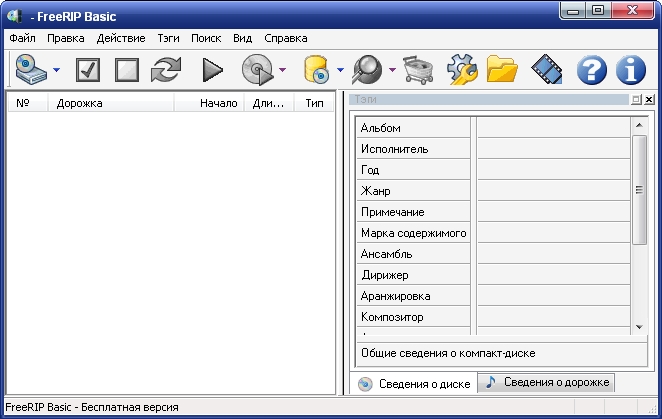Click the Дорожка column header
The height and width of the screenshot is (419, 662).
click(110, 103)
